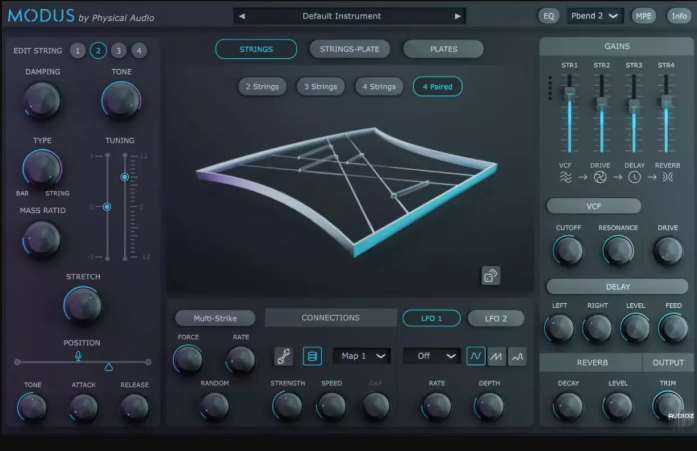Image resolution: width=697 pixels, height=451 pixels.
Task: Click the REVERB section header
Action: (592, 363)
